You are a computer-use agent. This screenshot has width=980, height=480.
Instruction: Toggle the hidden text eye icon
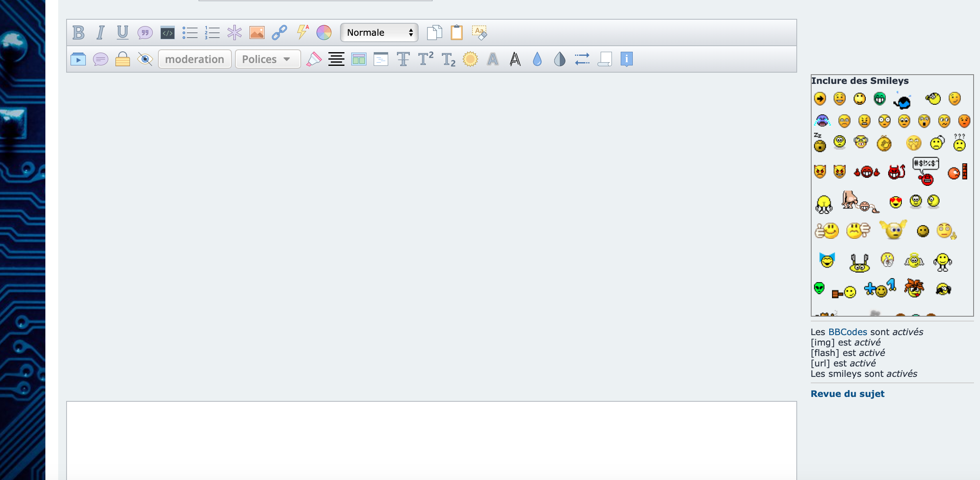[x=145, y=59]
